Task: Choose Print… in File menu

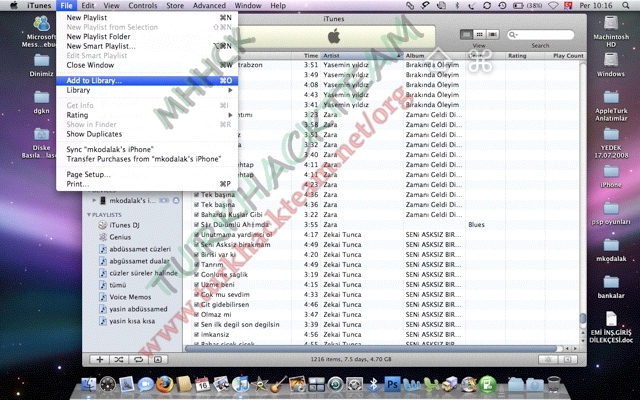Action: [147, 184]
